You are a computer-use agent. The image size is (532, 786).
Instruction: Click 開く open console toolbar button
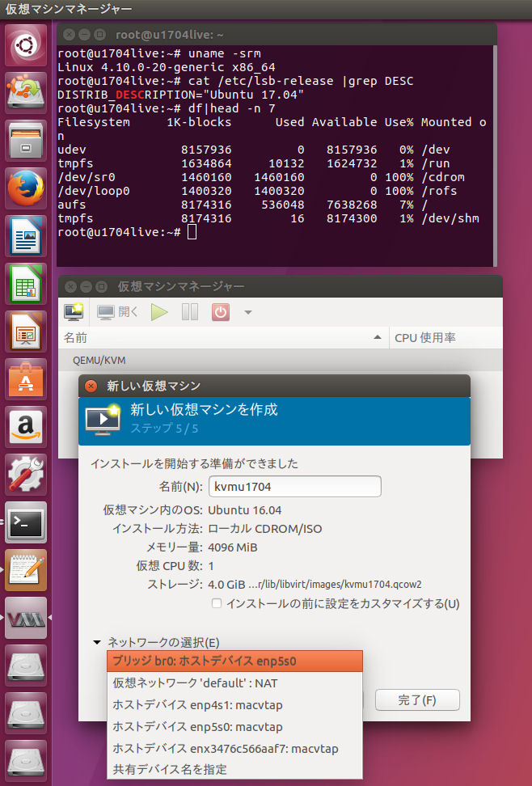[118, 312]
